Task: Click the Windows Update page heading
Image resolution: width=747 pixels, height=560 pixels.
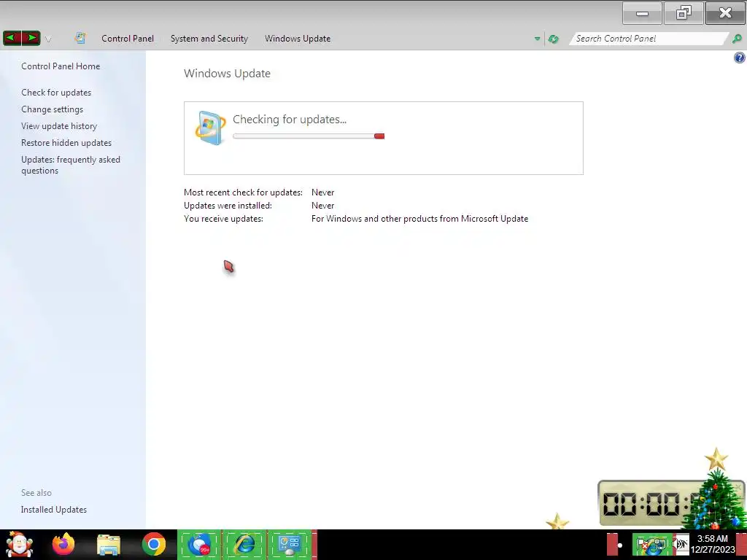Action: point(228,74)
